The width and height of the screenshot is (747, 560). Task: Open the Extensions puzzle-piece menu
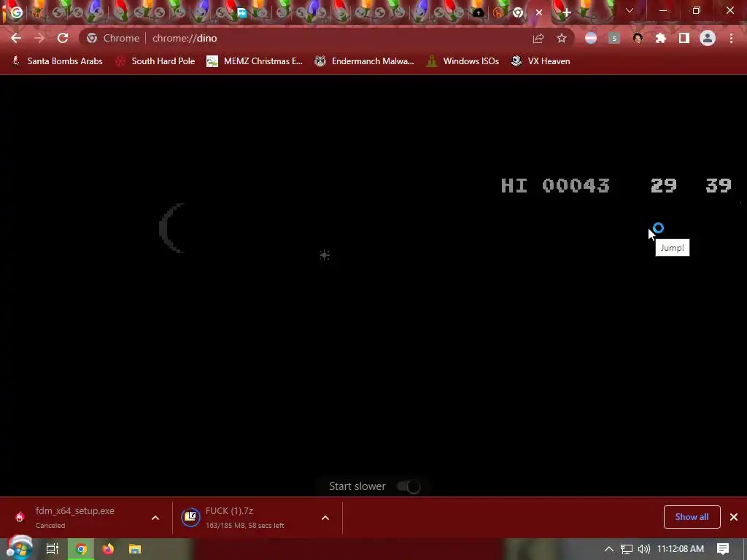pyautogui.click(x=661, y=38)
